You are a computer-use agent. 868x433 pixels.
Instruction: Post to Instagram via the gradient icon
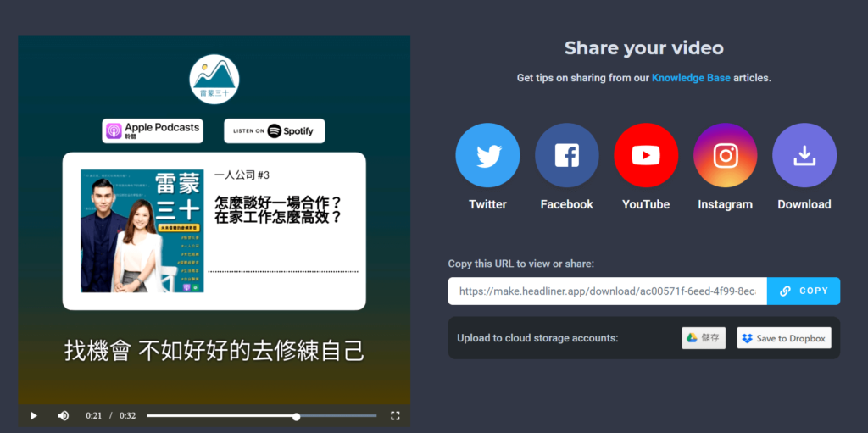(x=726, y=156)
